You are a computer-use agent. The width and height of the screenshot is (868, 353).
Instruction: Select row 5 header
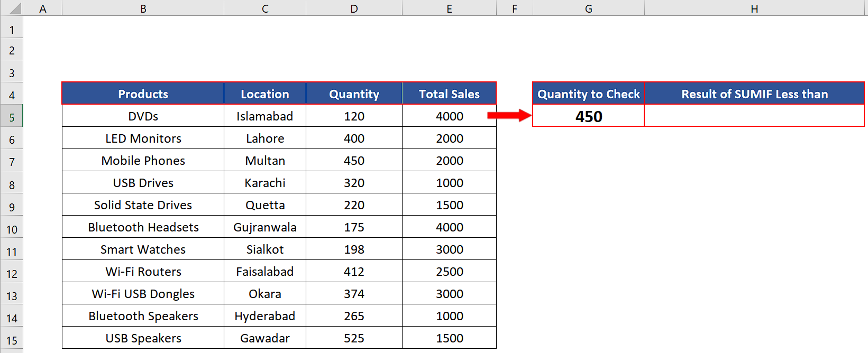point(12,116)
